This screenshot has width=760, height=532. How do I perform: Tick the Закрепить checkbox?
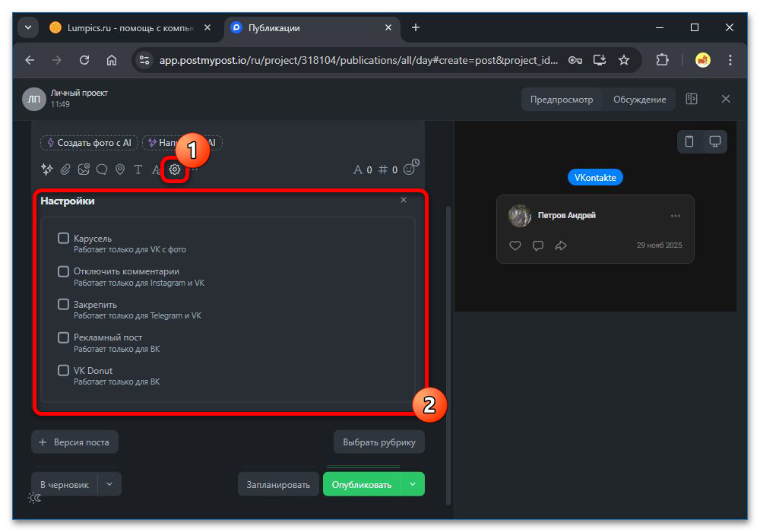pos(64,304)
